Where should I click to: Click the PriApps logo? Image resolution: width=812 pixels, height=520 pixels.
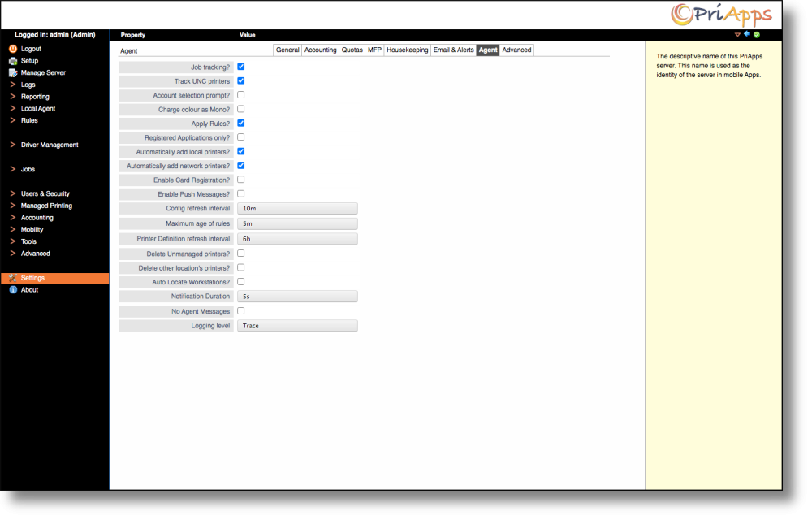[x=722, y=15]
